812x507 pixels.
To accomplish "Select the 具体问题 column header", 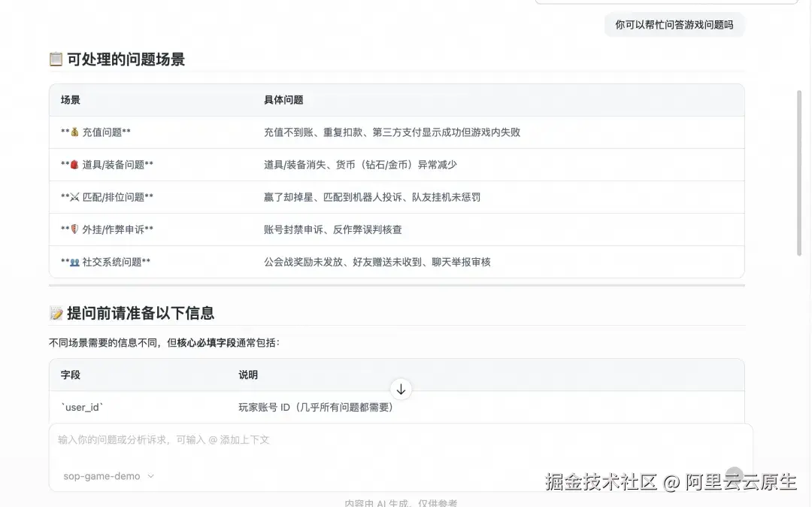I will 283,100.
